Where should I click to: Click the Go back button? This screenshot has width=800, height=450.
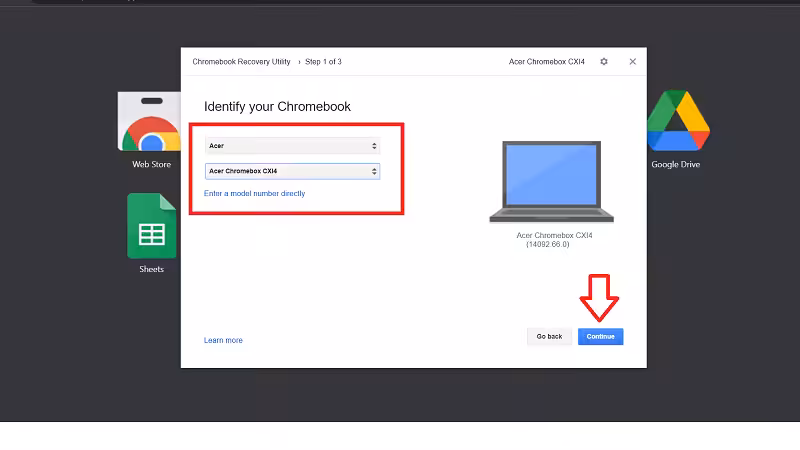click(549, 337)
